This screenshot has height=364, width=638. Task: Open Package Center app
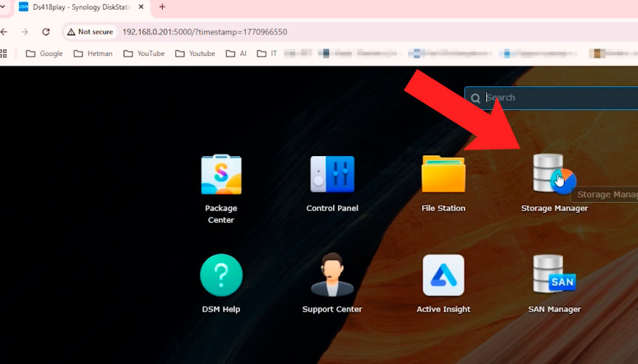point(221,174)
